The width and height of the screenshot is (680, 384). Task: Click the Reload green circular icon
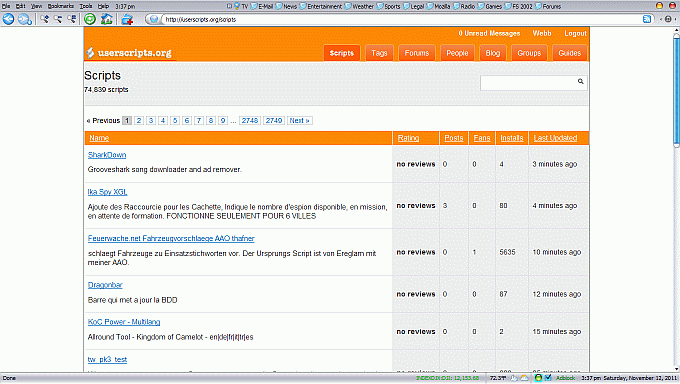(x=90, y=19)
